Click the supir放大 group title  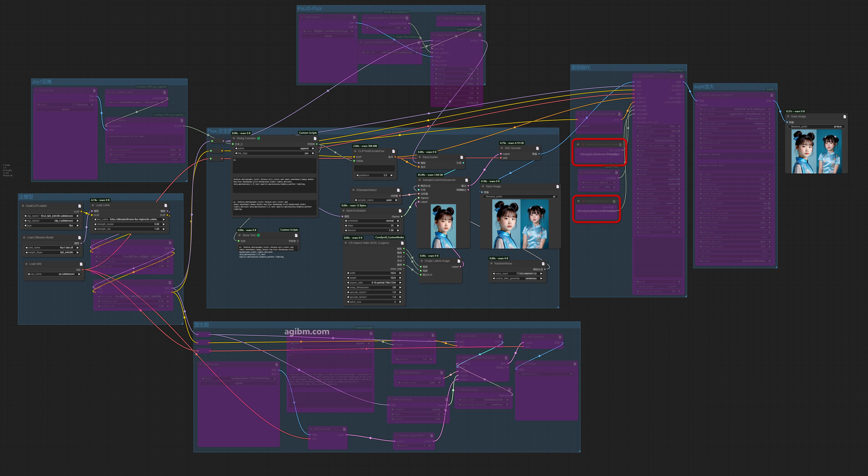coord(704,87)
